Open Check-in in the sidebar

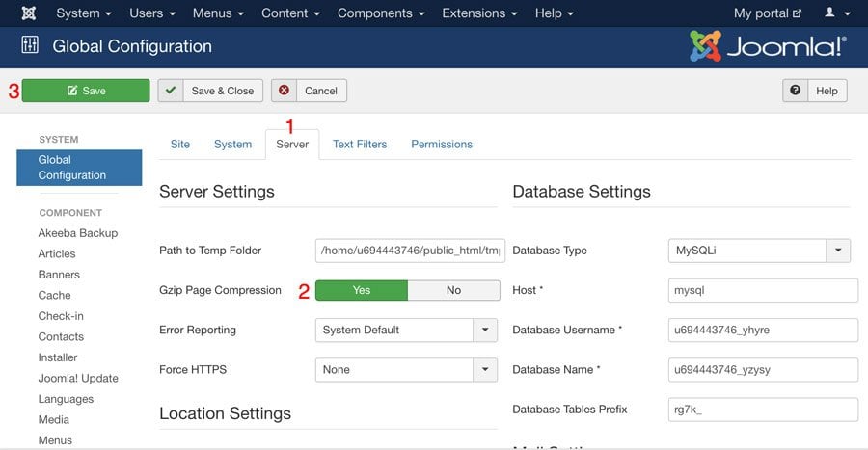tap(61, 316)
